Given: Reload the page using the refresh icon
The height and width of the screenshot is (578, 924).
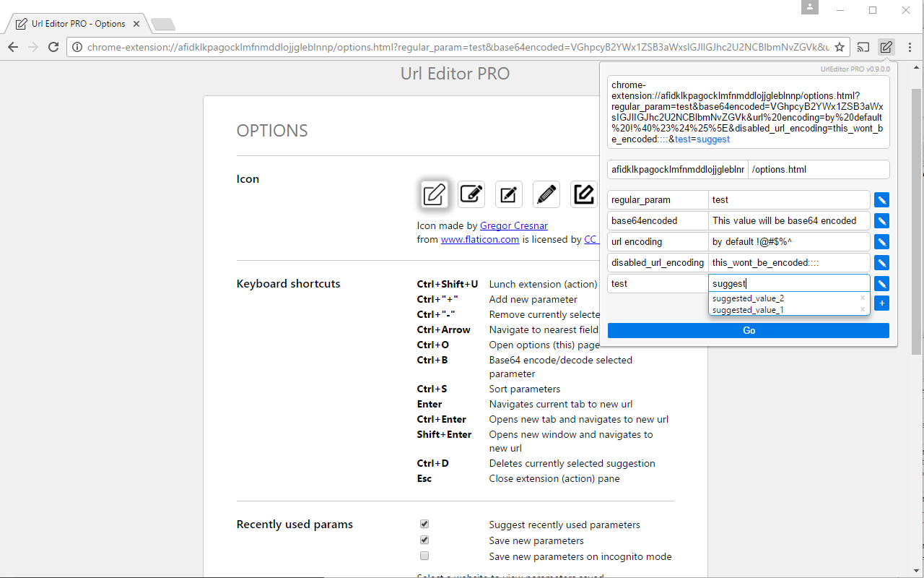Looking at the screenshot, I should tap(53, 46).
